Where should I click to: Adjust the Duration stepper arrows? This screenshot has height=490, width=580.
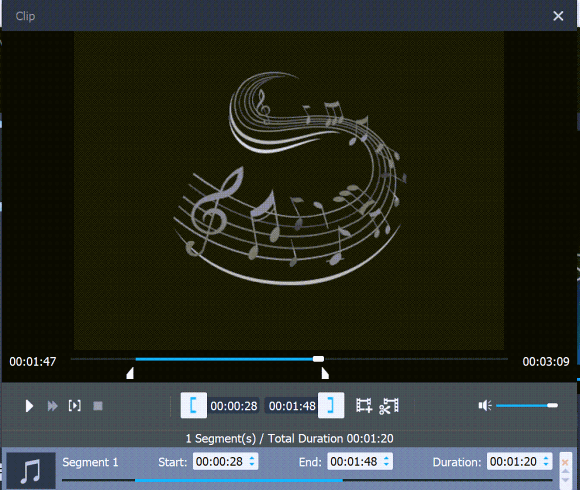pos(546,462)
